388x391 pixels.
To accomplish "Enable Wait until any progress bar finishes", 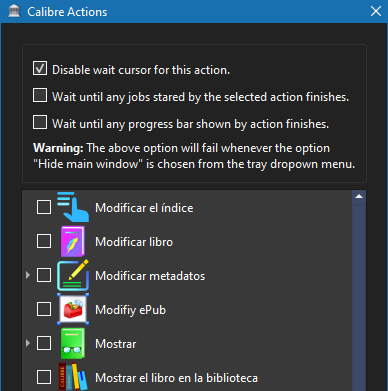I will (x=40, y=122).
